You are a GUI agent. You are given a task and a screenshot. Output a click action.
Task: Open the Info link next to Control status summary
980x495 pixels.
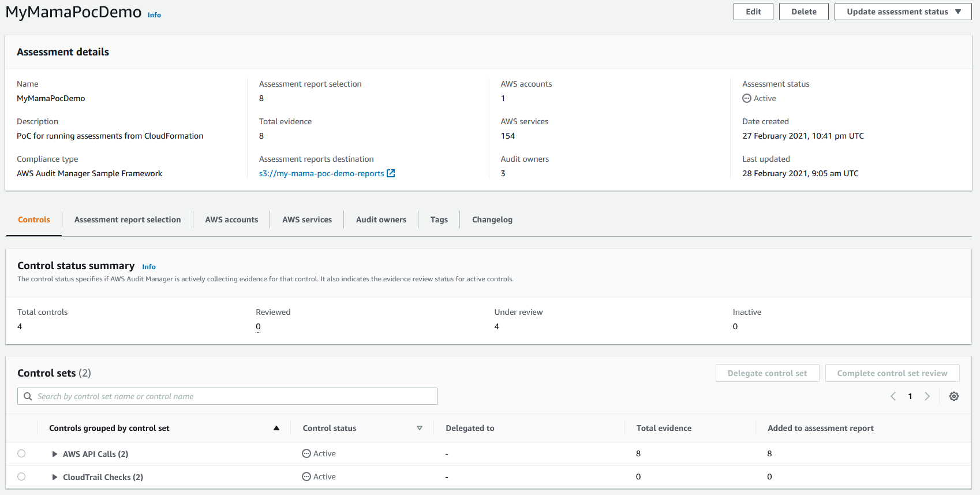[149, 267]
